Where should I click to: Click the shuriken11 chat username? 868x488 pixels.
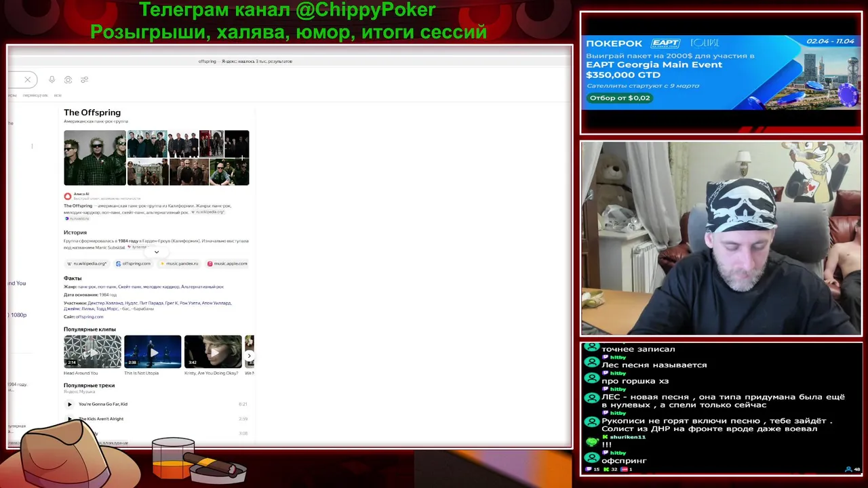(x=627, y=437)
